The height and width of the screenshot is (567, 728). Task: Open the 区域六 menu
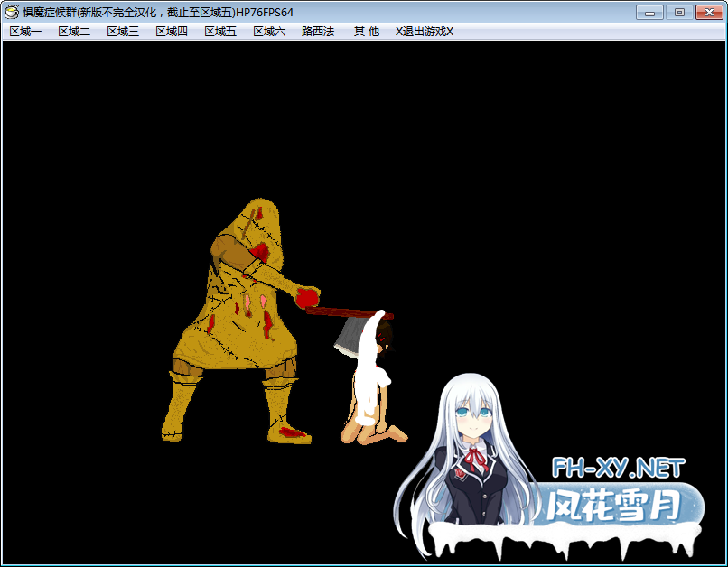pos(267,31)
